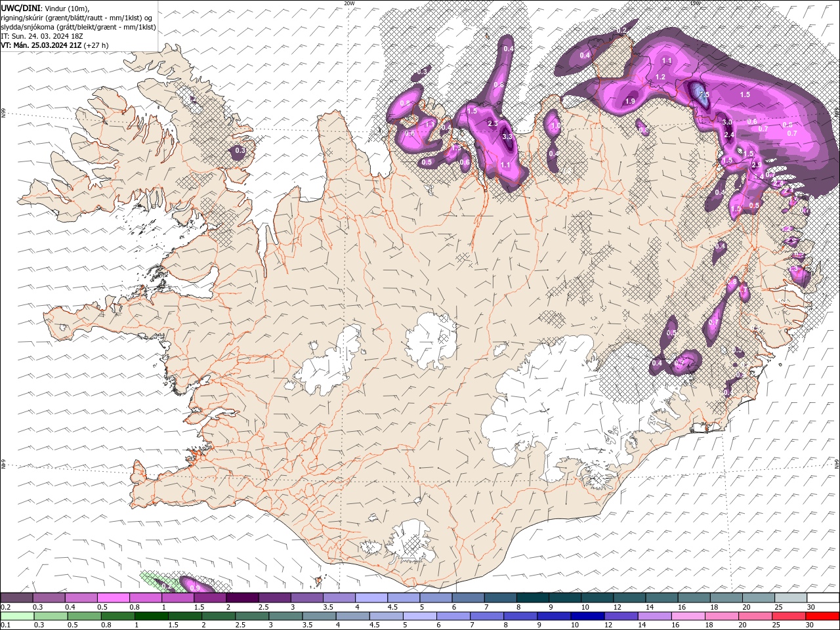Select the 3 gray-green swatch in rain scale
840x630 pixels.
pyautogui.click(x=285, y=616)
